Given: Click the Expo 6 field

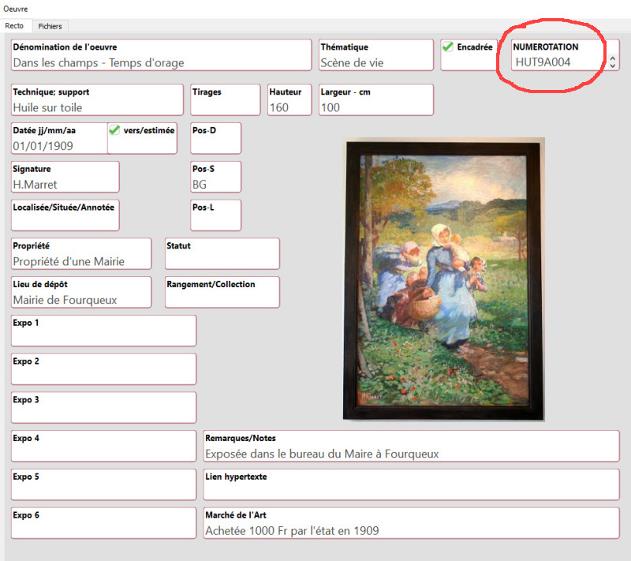Looking at the screenshot, I should [104, 523].
